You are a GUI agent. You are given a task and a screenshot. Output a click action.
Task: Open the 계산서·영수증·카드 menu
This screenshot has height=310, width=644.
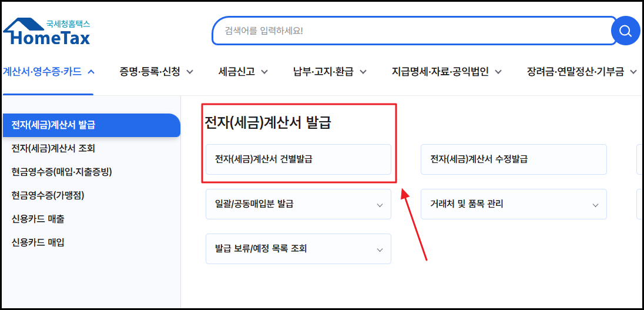tap(48, 72)
